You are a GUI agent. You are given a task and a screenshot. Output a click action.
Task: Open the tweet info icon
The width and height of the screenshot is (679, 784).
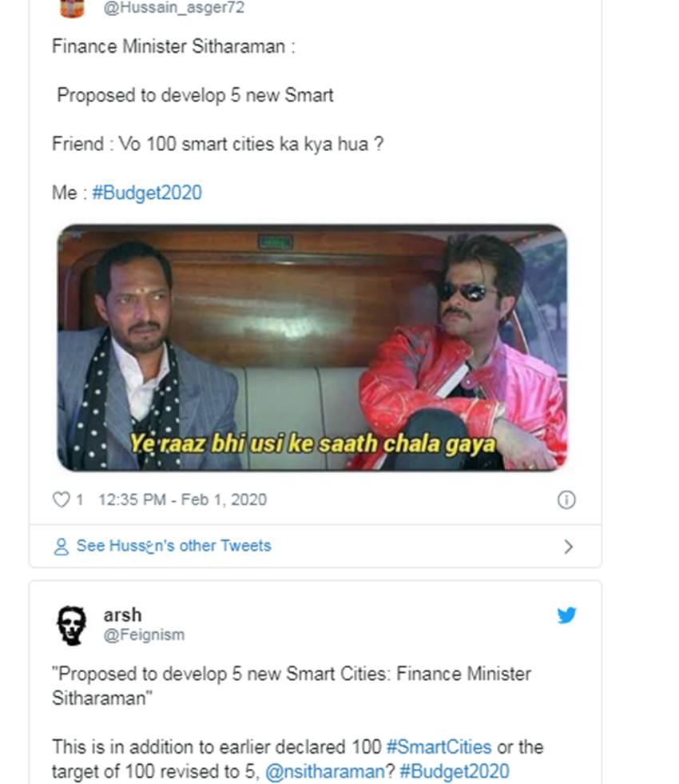pos(566,499)
